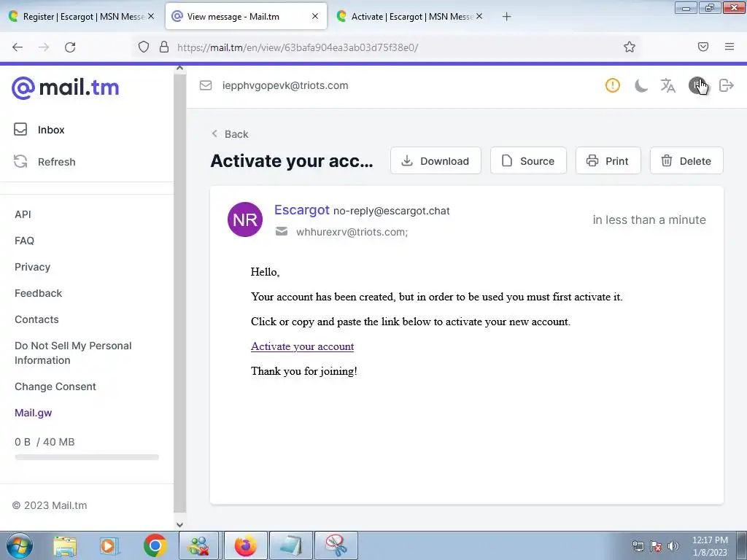747x560 pixels.
Task: Open the volume speaker tray icon
Action: click(x=673, y=546)
